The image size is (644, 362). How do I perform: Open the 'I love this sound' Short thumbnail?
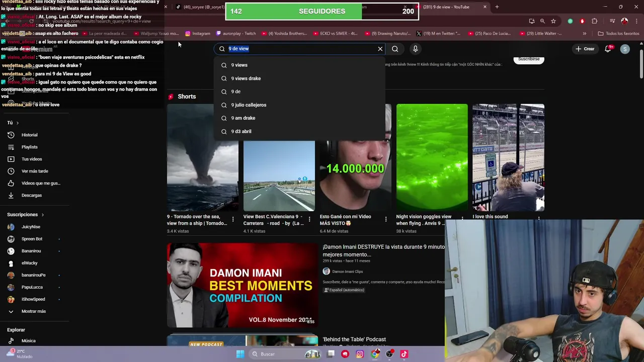coord(508,157)
